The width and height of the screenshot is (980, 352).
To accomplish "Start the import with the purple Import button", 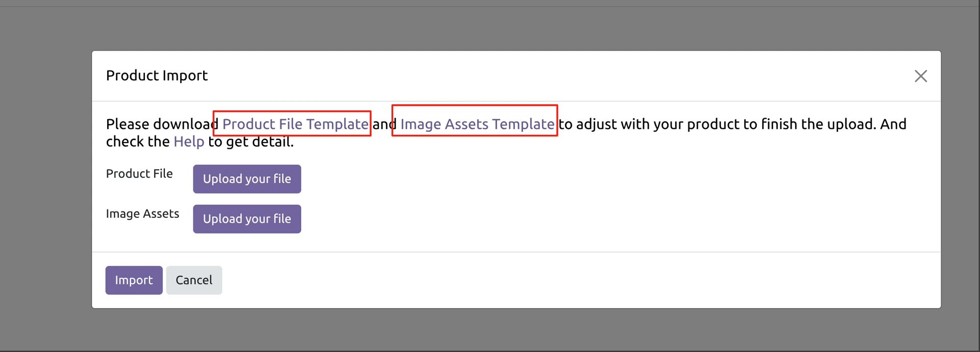I will click(134, 280).
